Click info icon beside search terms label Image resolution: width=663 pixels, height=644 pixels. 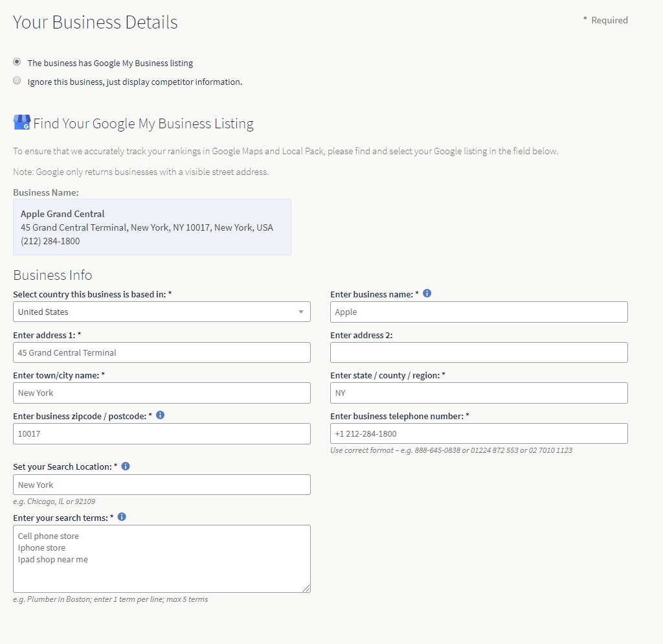(122, 517)
